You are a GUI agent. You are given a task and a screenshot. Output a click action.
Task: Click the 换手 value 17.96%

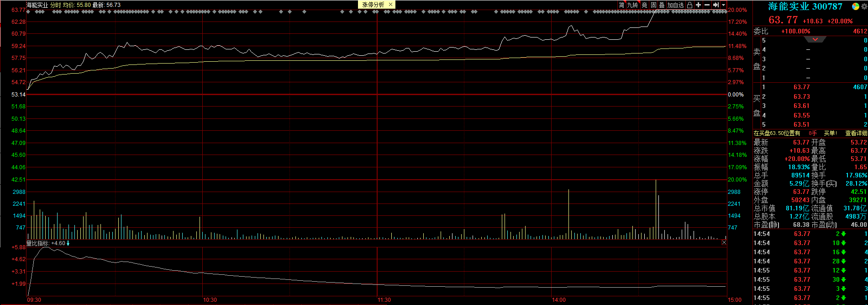pos(856,175)
